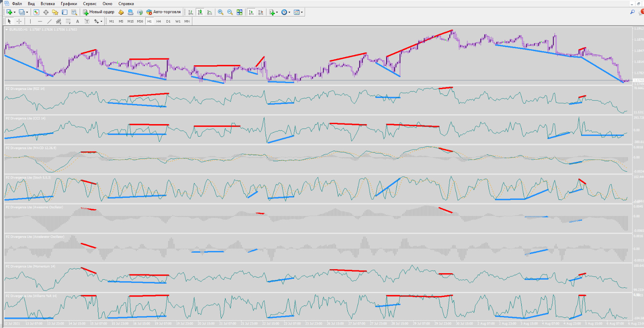
Task: Select the Trendline drawing tool
Action: pyautogui.click(x=49, y=21)
